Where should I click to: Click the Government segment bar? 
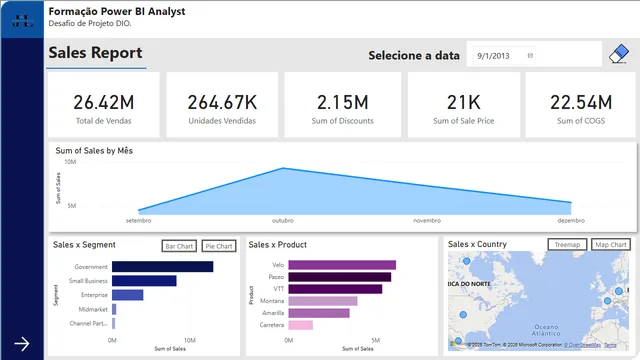tap(162, 267)
